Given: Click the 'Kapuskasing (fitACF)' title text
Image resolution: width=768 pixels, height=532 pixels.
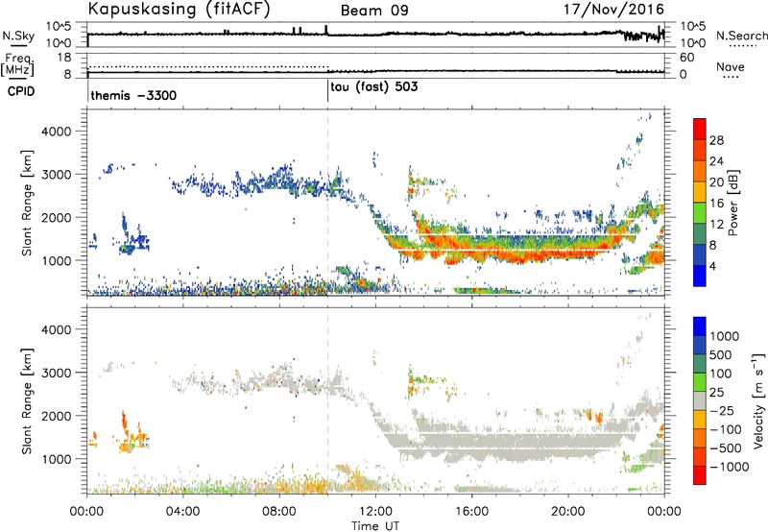Looking at the screenshot, I should 179,10.
